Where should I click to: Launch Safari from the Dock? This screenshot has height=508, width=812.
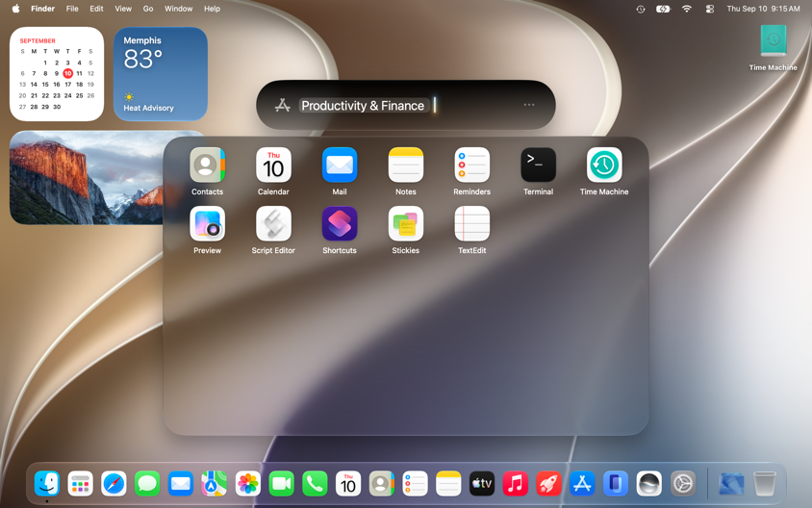114,484
